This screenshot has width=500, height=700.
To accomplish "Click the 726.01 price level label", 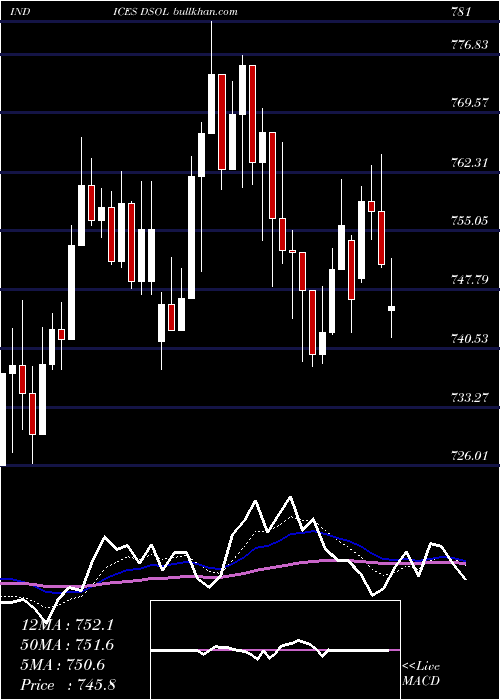I will pos(470,456).
